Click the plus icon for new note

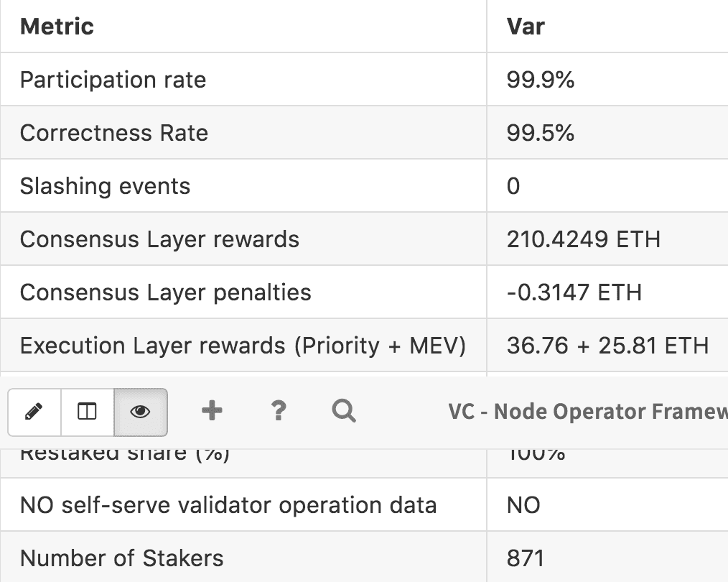click(x=212, y=411)
